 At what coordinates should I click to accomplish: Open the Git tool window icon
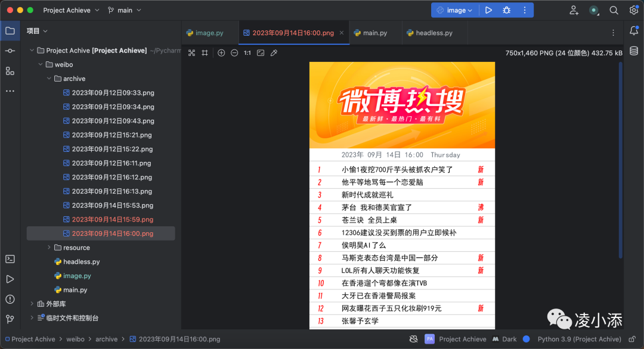pos(10,319)
